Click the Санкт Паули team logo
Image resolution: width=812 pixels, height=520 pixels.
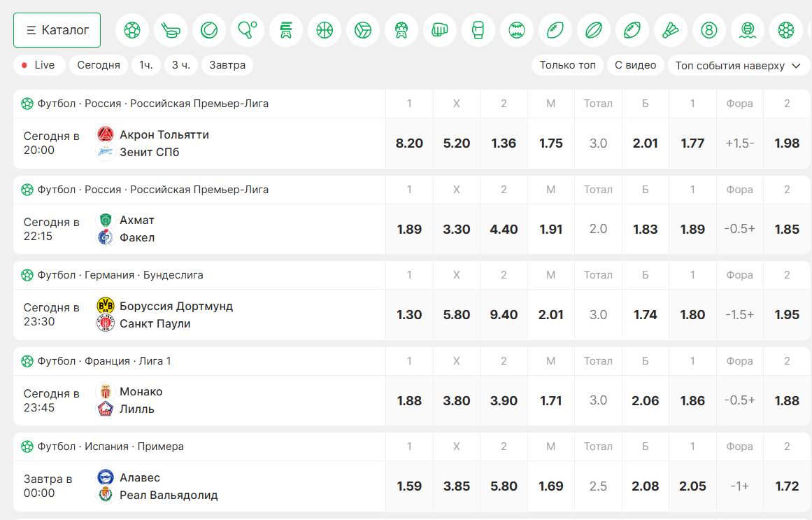pos(106,323)
